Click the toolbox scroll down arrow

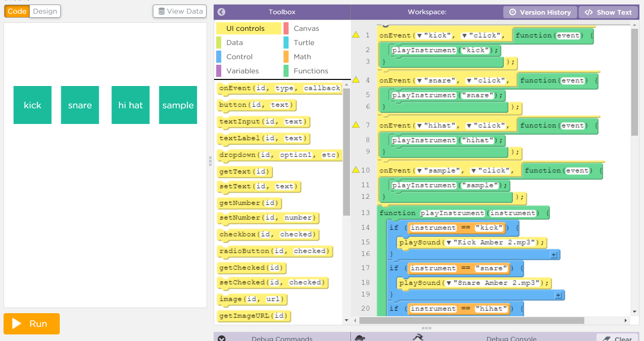(346, 320)
